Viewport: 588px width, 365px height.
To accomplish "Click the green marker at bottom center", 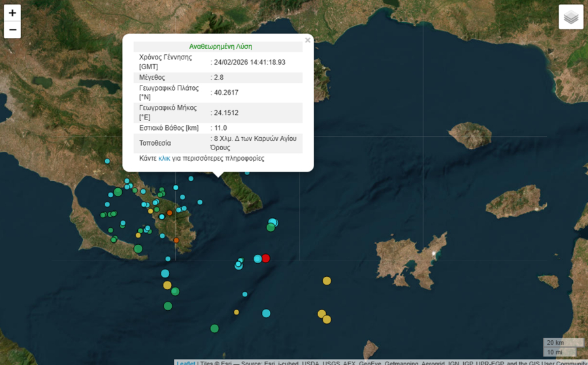I will click(x=214, y=328).
